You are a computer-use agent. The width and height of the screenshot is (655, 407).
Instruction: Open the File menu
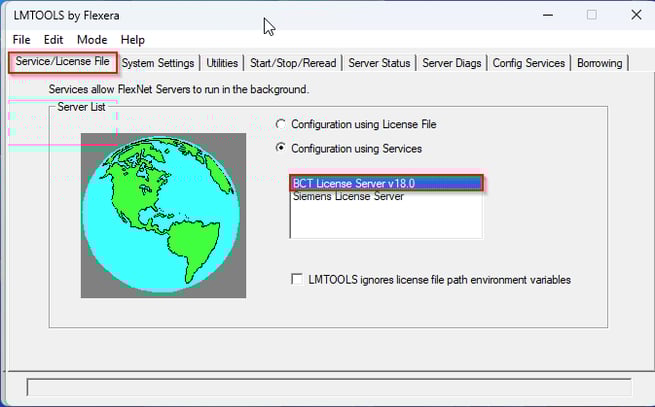[x=21, y=40]
